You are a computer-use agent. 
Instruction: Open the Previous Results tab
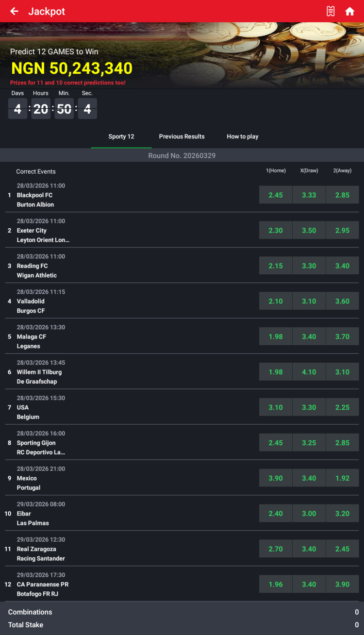(182, 136)
